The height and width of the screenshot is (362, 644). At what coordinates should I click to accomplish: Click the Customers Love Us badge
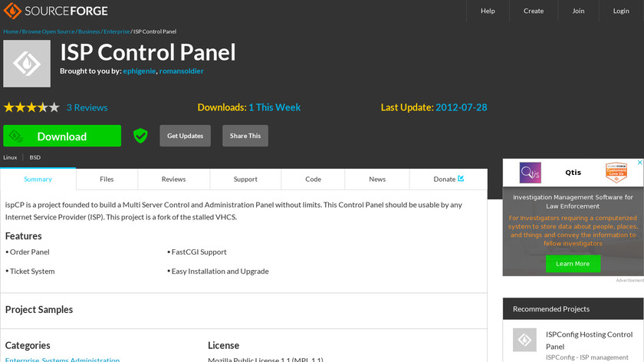616,173
